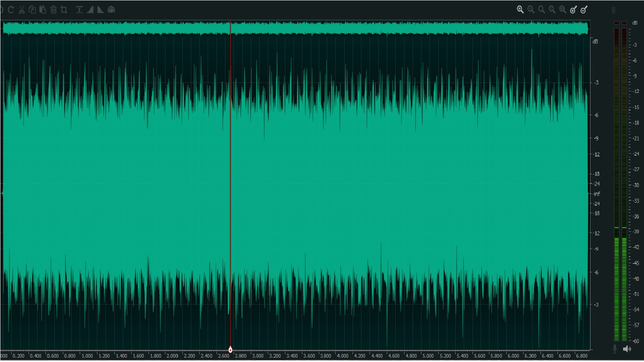Open the gain knob icon
The width and height of the screenshot is (644, 362).
111,10
